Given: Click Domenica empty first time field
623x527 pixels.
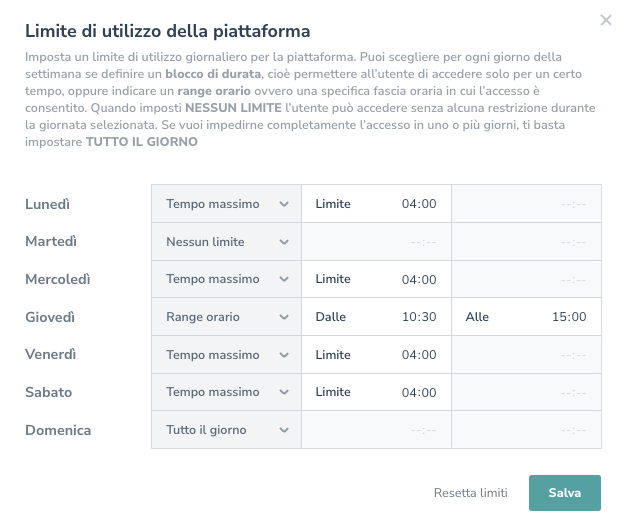Looking at the screenshot, I should [x=376, y=430].
